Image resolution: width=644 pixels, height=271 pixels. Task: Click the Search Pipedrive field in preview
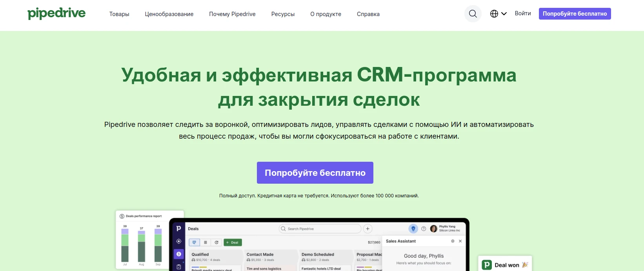pos(320,229)
